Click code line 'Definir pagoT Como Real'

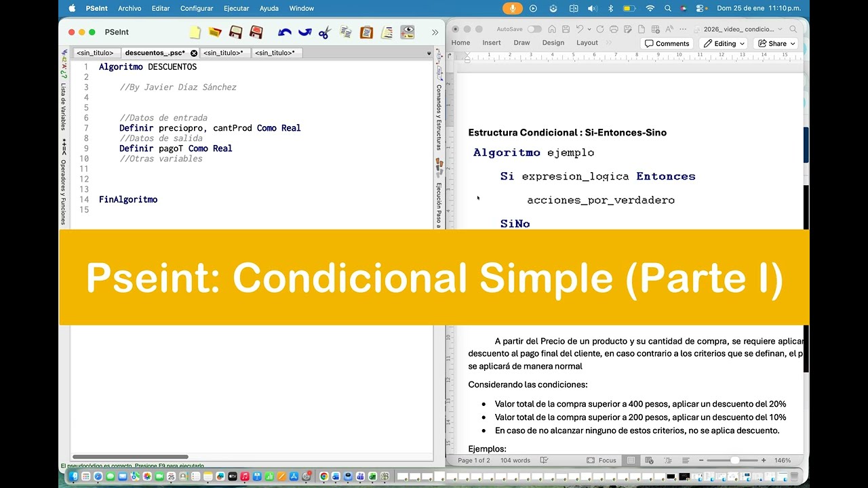point(176,148)
